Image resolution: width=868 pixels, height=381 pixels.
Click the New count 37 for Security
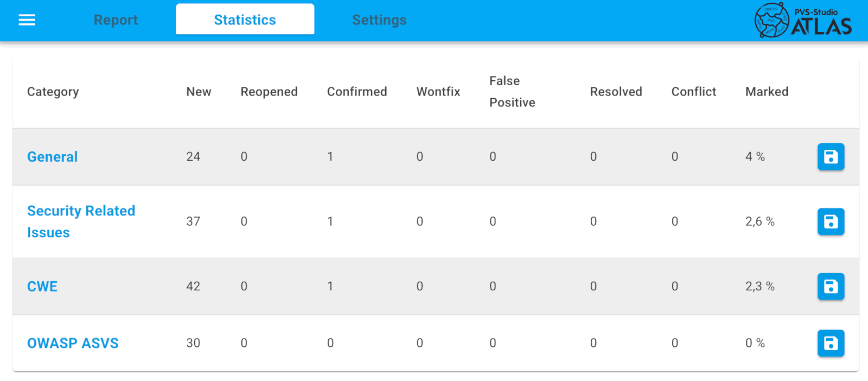pyautogui.click(x=193, y=221)
